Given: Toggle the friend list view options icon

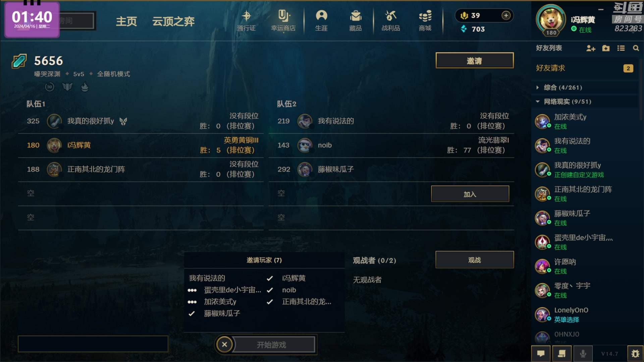Looking at the screenshot, I should coord(621,48).
